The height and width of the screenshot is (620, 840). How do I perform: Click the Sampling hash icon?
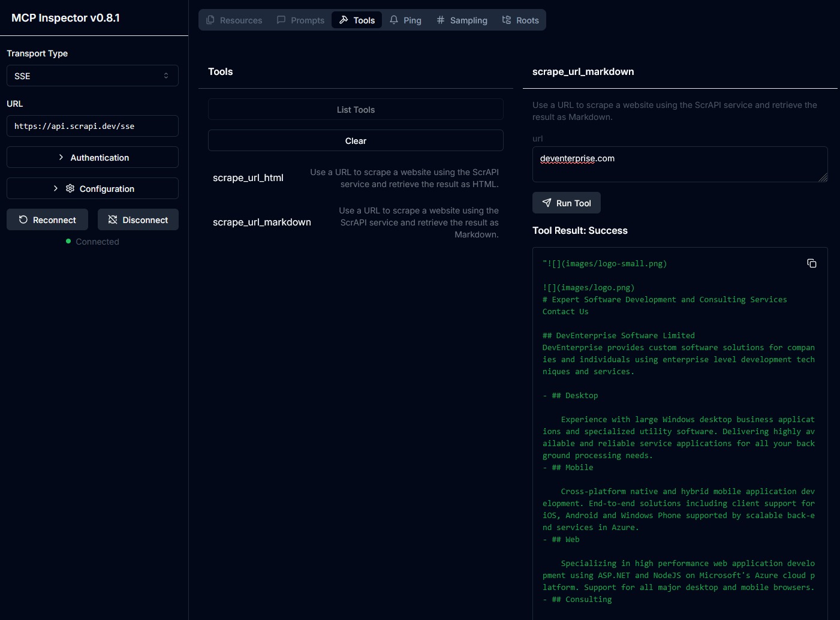[x=441, y=20]
